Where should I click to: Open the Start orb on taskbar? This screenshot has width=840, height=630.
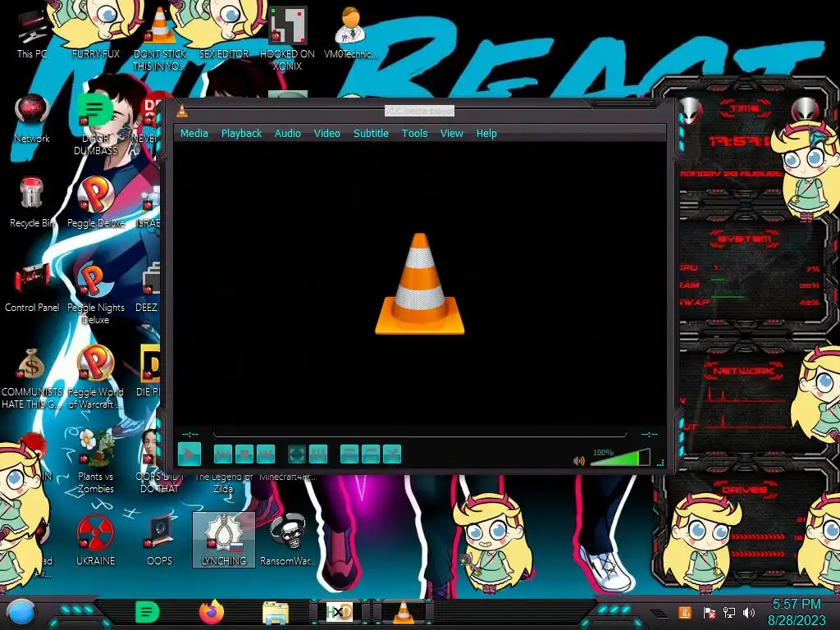pos(21,613)
